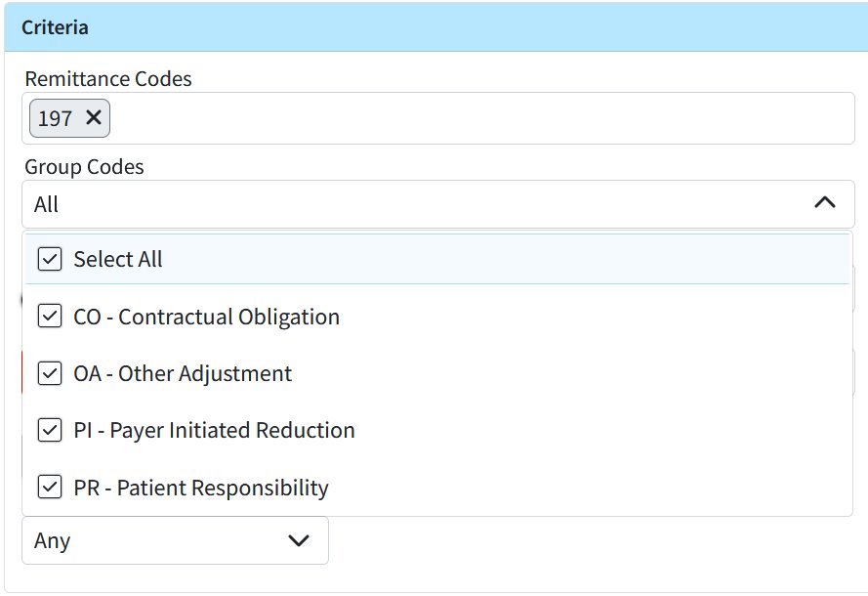Choose 'OA - Other Adjustment' option text
This screenshot has height=596, width=868.
(x=183, y=373)
